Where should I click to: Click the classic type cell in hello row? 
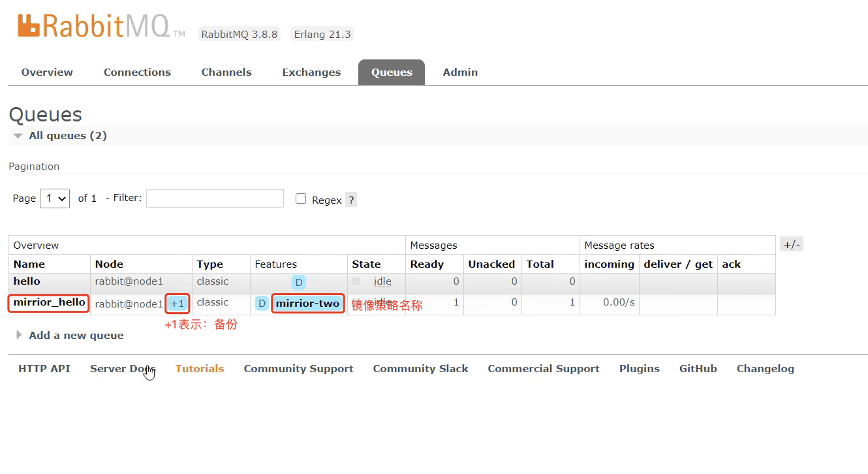pos(213,281)
